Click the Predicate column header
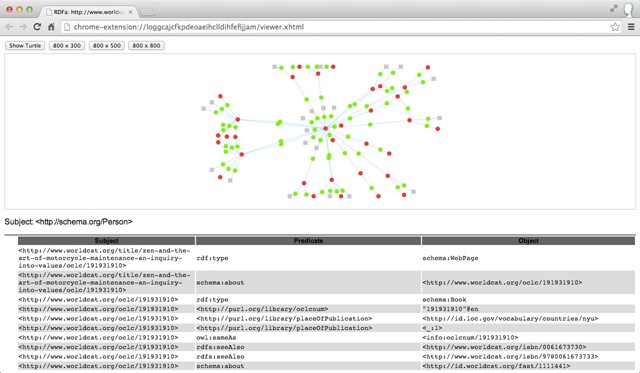Viewport: 640px width, 373px height. coord(308,241)
